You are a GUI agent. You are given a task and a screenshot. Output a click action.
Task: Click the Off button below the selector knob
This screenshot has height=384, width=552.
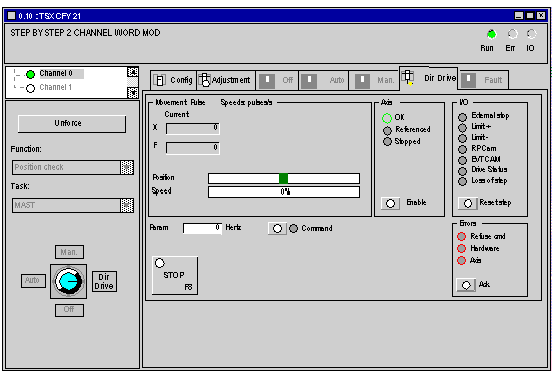point(69,310)
